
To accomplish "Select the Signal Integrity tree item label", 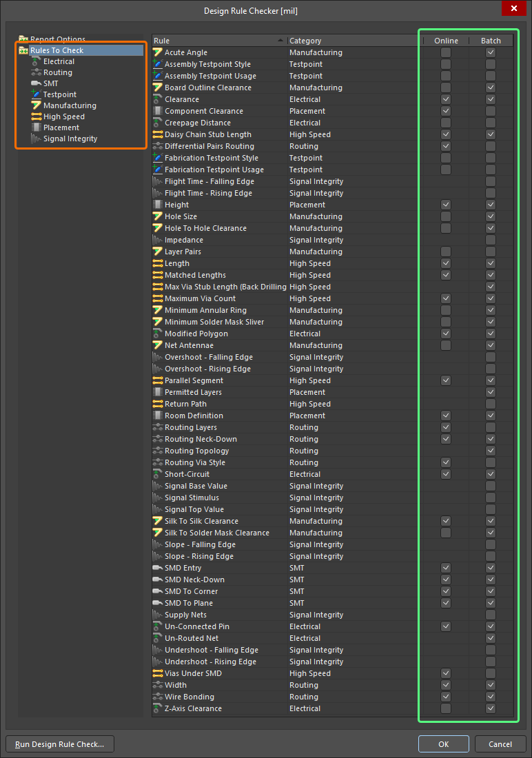I will (x=70, y=139).
